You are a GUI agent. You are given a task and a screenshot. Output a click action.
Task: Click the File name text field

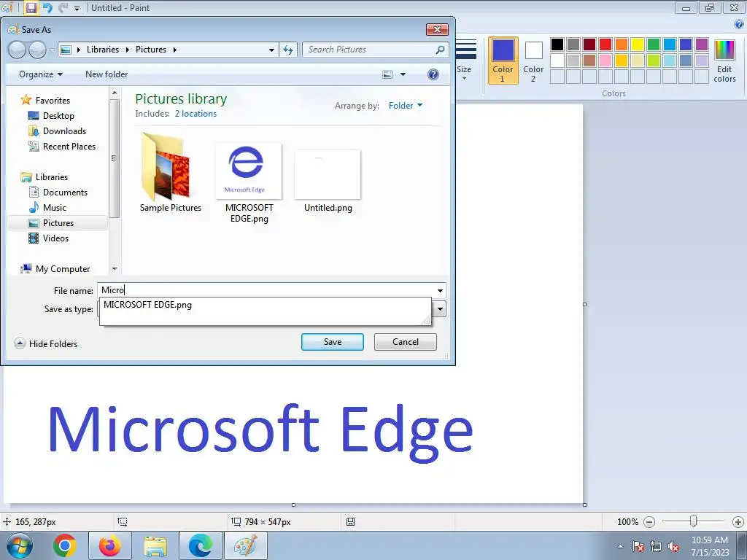[x=266, y=290]
